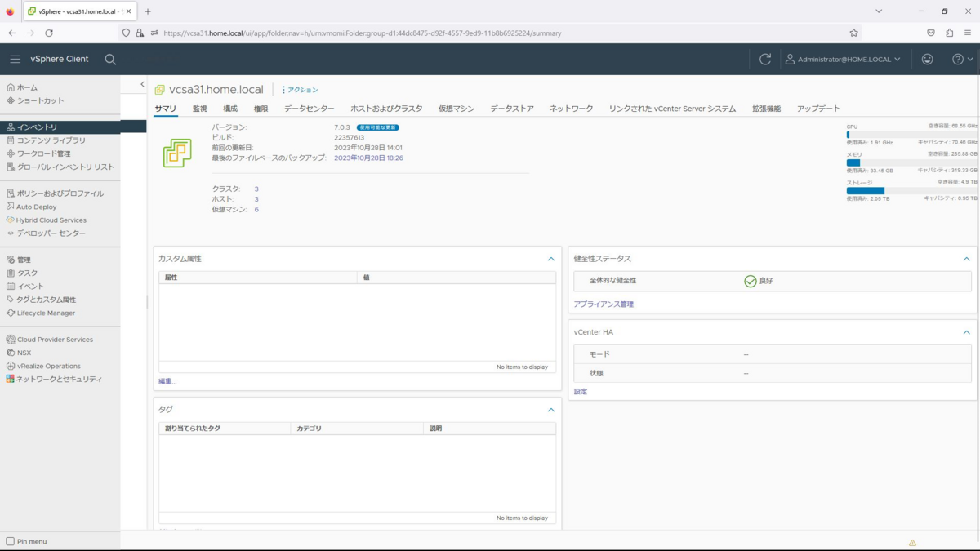This screenshot has height=551, width=980.
Task: Open イベント in the sidebar
Action: click(25, 287)
